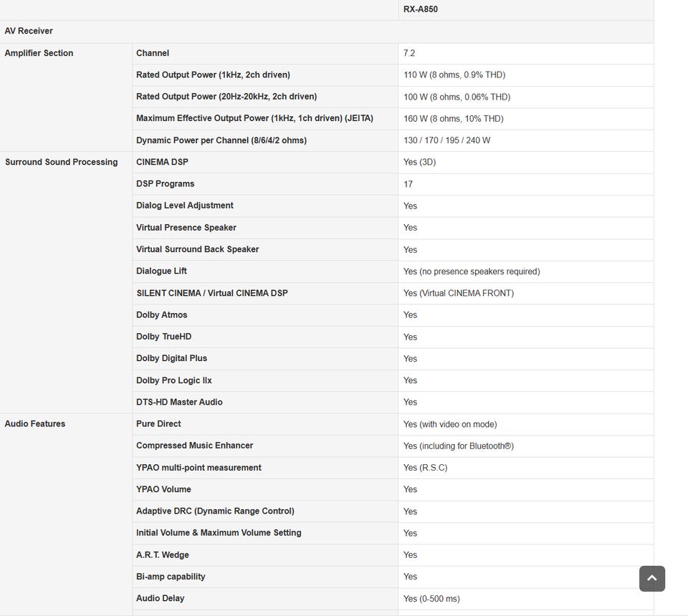688x616 pixels.
Task: Select the Yes value for Dolby Atmos
Action: tap(410, 315)
